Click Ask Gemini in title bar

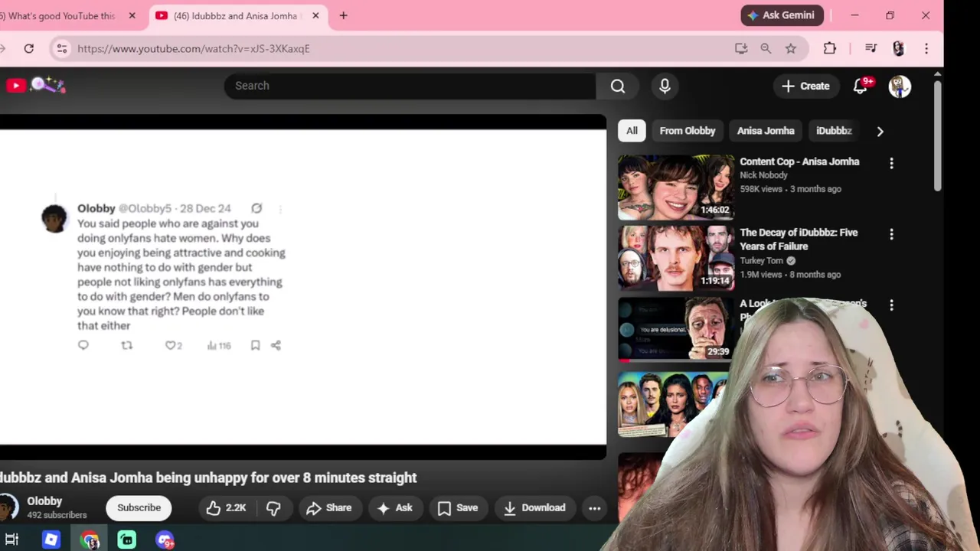(x=782, y=15)
